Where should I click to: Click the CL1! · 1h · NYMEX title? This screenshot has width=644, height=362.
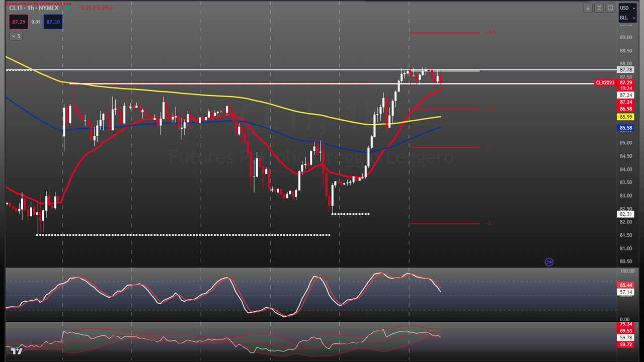pos(34,8)
